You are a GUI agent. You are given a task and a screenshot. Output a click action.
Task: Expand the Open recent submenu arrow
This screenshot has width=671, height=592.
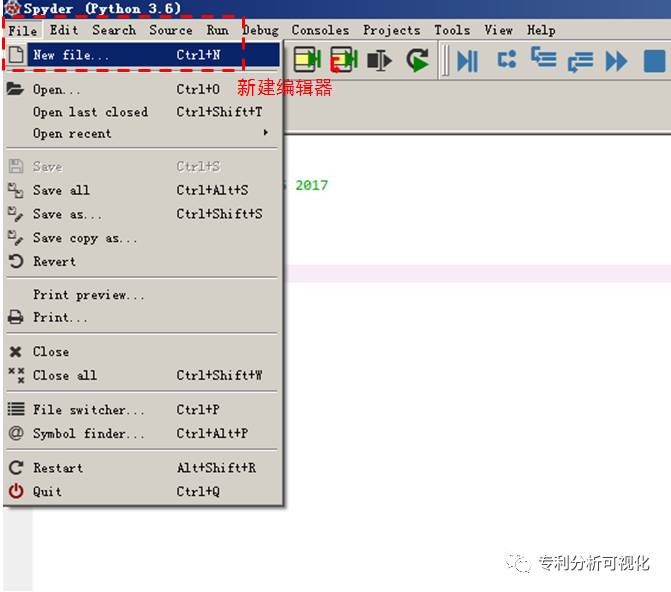[265, 133]
